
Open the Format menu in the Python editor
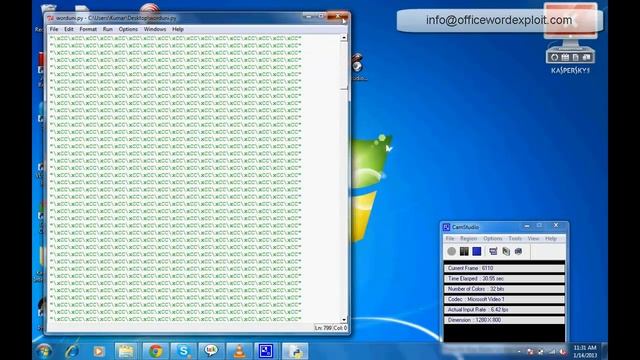pos(88,29)
